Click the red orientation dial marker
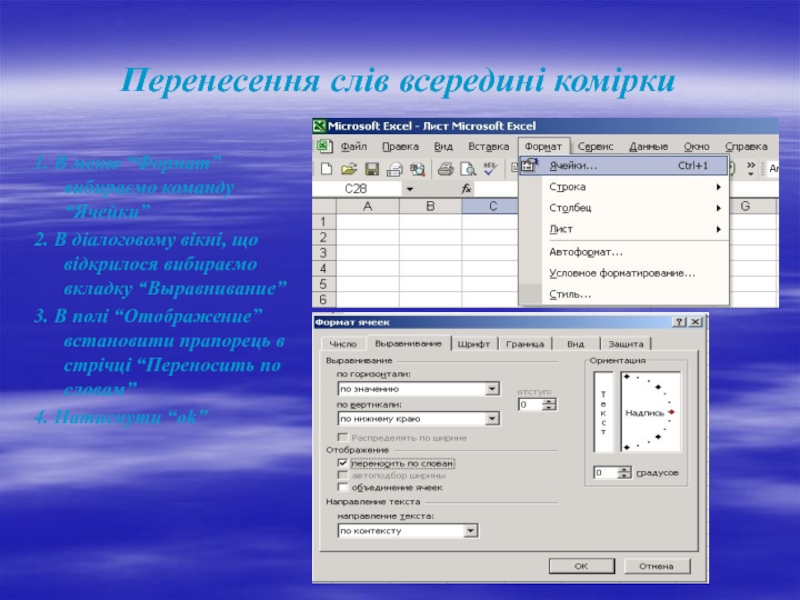Viewport: 800px width, 600px height. (671, 412)
